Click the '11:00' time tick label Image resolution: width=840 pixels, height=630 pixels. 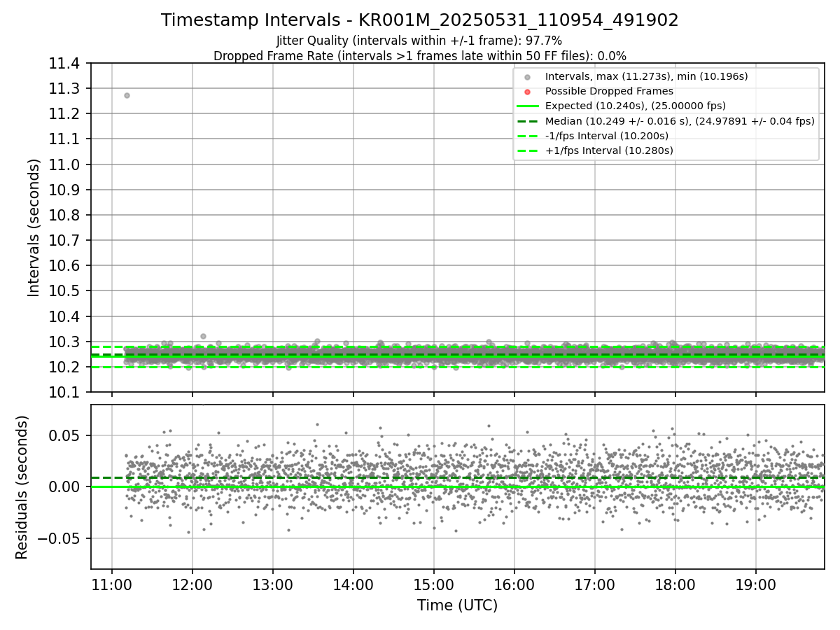click(112, 584)
